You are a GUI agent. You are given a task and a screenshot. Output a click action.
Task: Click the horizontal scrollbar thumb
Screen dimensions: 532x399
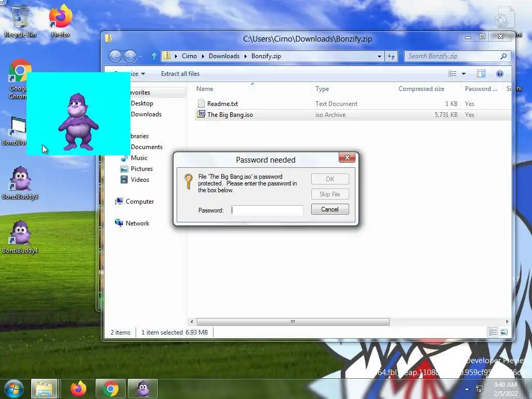point(293,322)
